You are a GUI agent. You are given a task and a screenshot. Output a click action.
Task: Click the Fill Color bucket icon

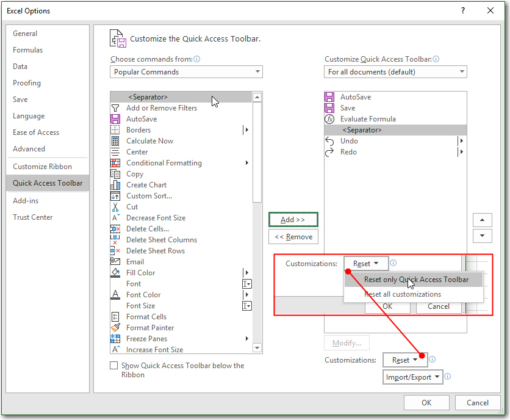115,273
